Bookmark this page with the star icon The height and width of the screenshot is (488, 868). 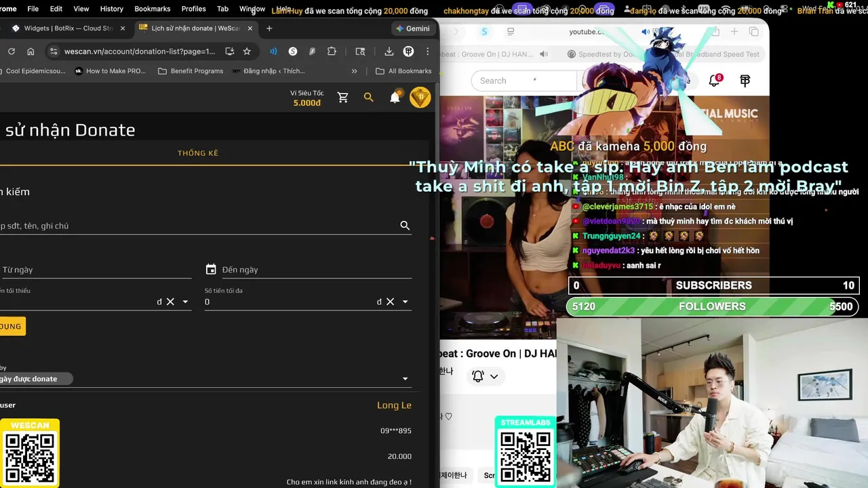pyautogui.click(x=247, y=52)
